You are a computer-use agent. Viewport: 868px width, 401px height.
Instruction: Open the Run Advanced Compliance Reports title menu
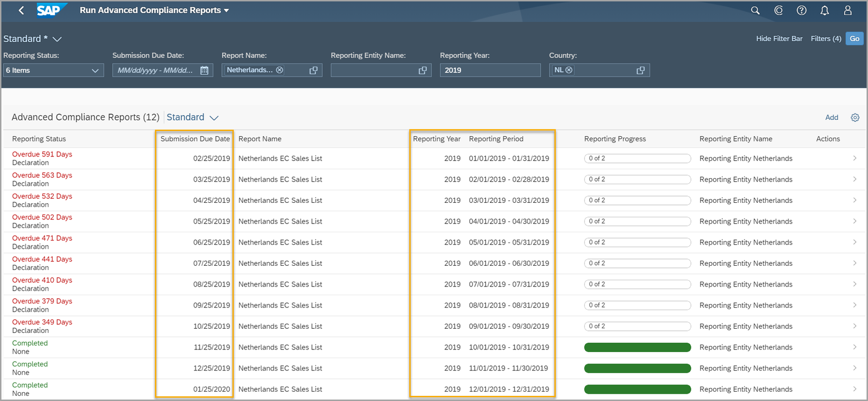pyautogui.click(x=154, y=10)
